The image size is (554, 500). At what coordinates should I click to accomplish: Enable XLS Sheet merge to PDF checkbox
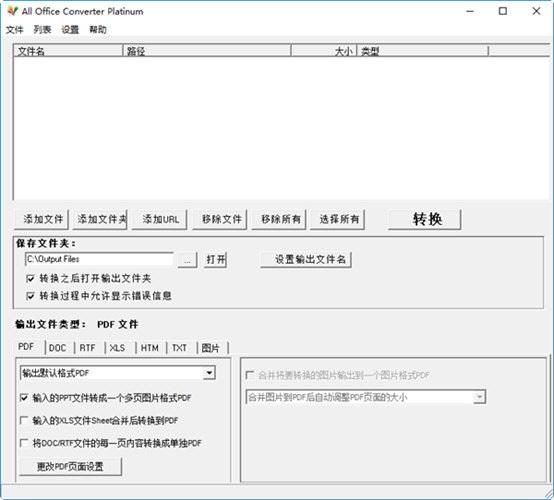[x=24, y=420]
